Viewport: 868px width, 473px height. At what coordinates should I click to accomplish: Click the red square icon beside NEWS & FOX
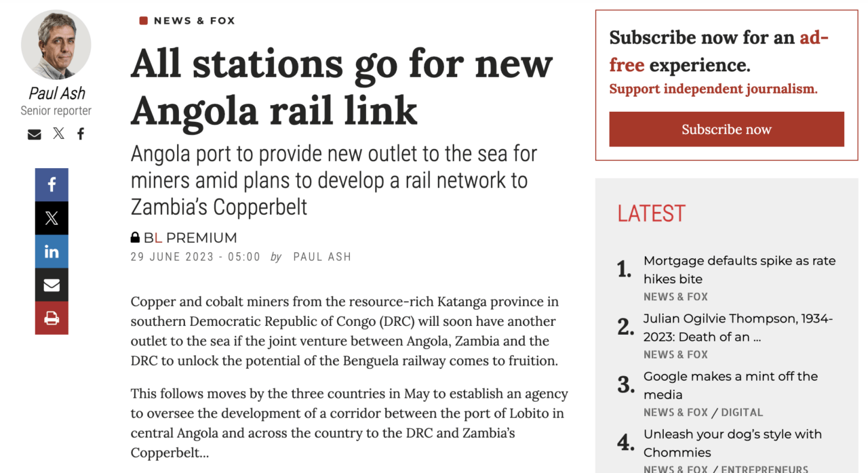pos(142,20)
